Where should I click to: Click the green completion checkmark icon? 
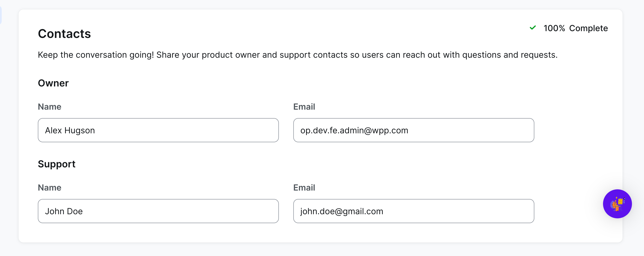pos(533,28)
